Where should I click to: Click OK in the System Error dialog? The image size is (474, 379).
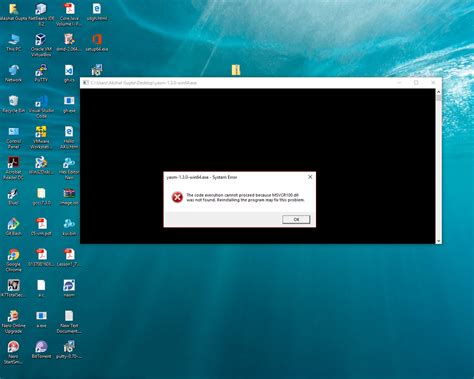pyautogui.click(x=296, y=219)
